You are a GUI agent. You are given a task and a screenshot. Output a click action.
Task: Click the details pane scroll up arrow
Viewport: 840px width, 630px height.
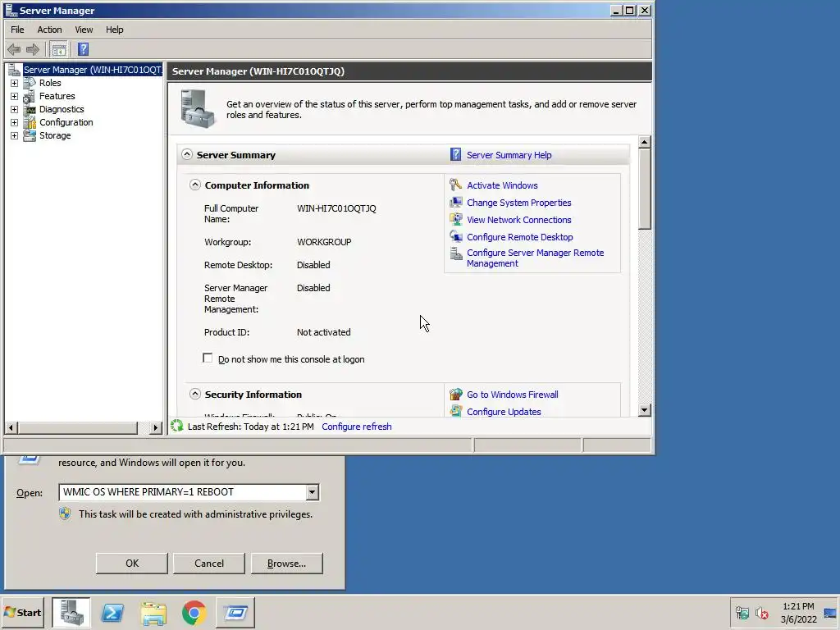(645, 142)
